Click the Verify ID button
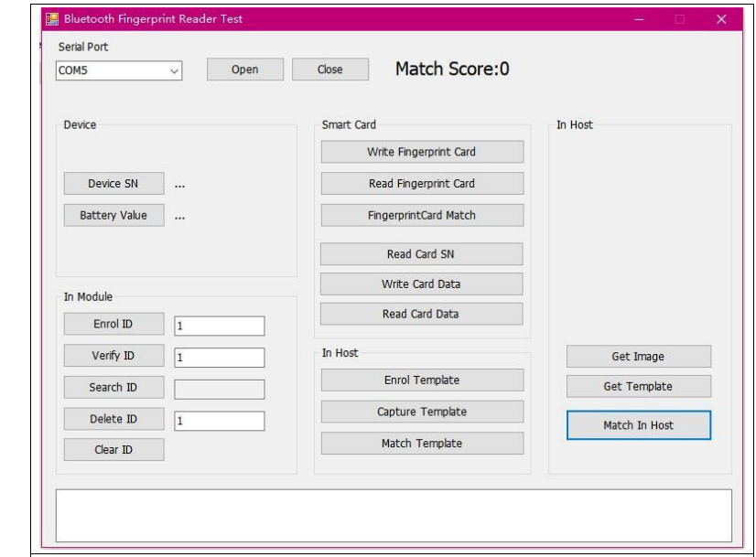 pyautogui.click(x=113, y=356)
